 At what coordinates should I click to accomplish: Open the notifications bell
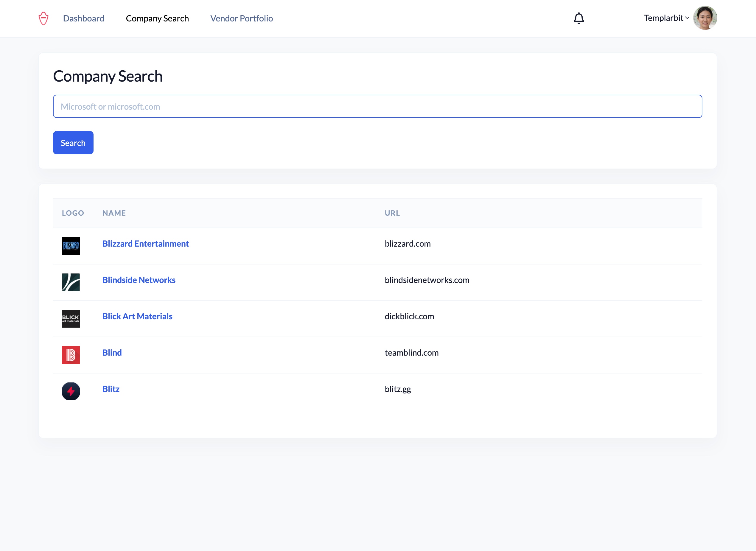point(578,18)
